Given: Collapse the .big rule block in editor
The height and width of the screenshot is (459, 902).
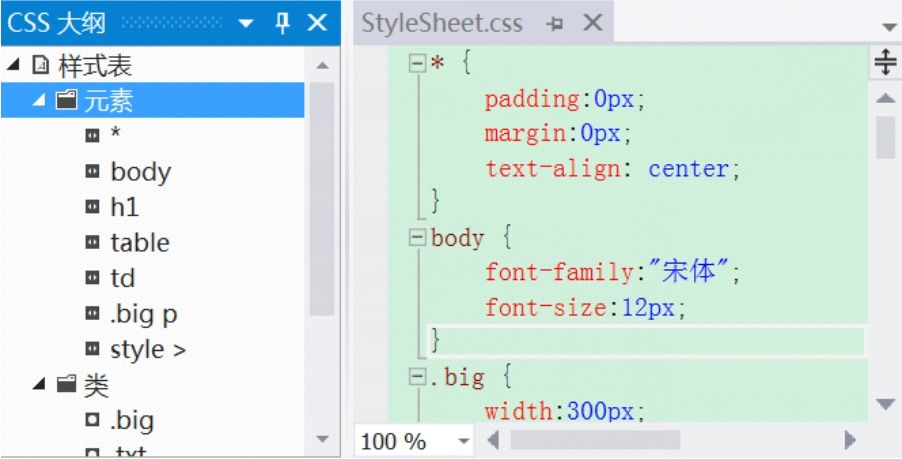Looking at the screenshot, I should point(417,377).
